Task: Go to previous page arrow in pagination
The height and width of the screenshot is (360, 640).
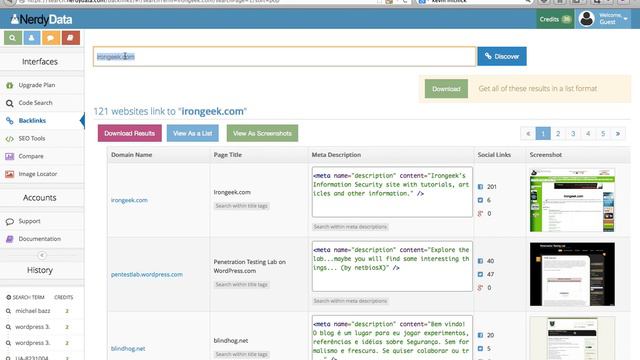Action: coord(528,133)
